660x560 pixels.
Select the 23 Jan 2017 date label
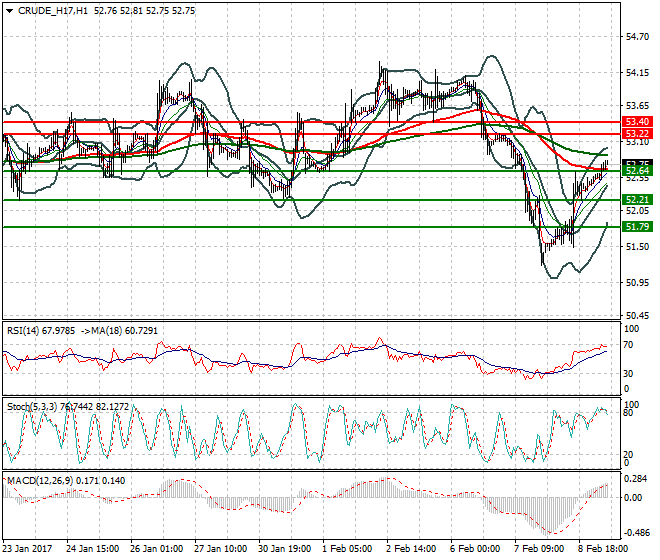coord(28,549)
